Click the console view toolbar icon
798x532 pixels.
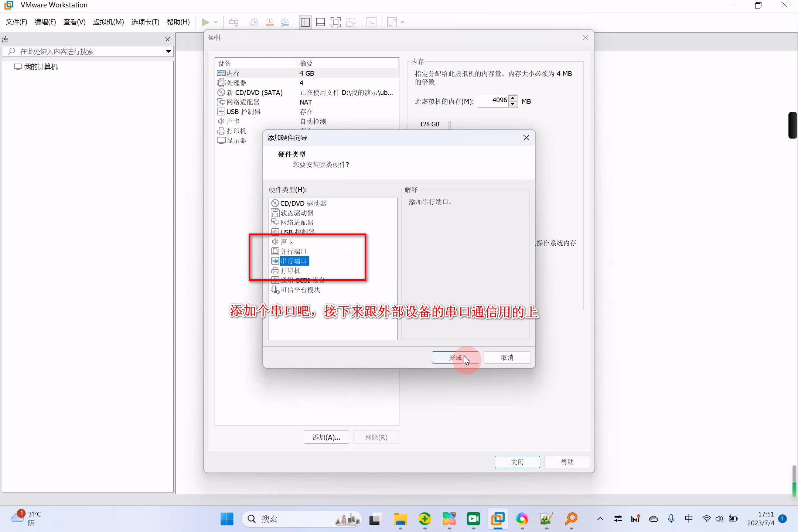click(x=371, y=23)
